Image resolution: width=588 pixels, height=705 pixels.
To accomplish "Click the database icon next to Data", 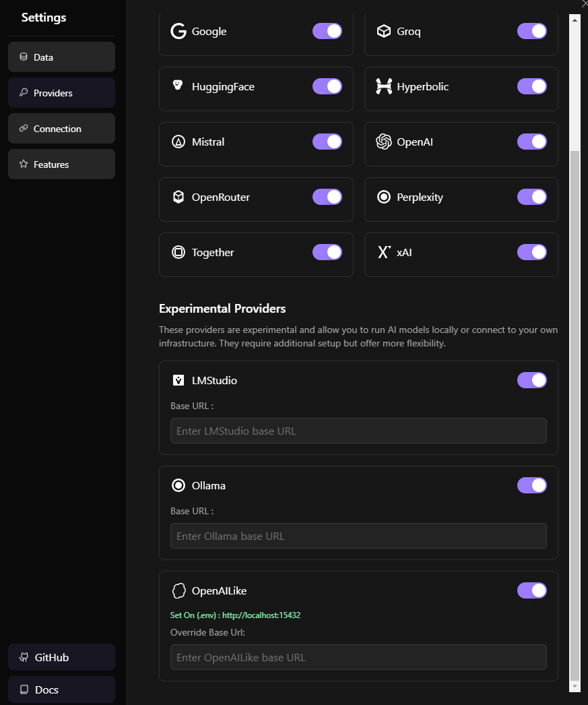I will coord(24,57).
